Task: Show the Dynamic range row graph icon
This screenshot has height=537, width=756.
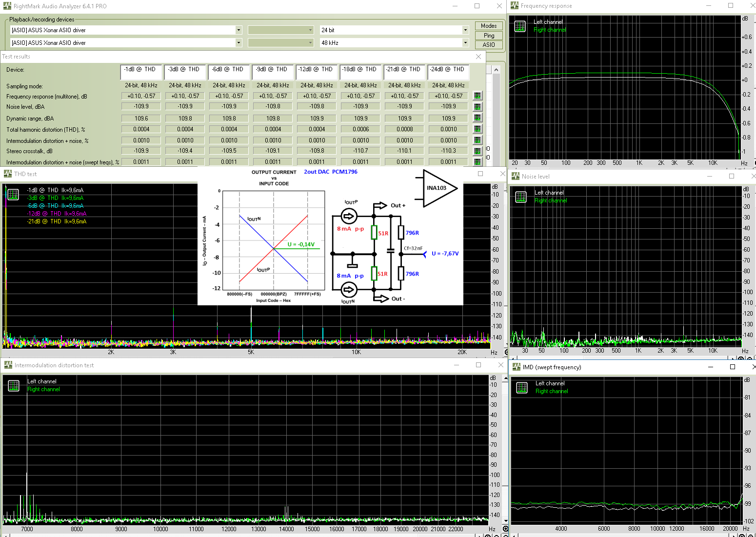Action: coord(477,118)
